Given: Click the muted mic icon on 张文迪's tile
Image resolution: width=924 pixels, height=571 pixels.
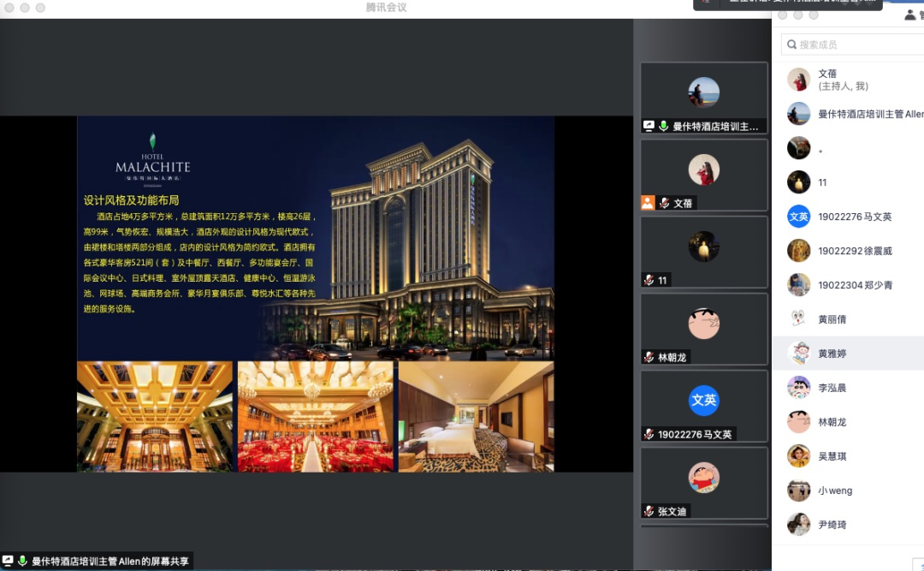Looking at the screenshot, I should click(x=649, y=511).
